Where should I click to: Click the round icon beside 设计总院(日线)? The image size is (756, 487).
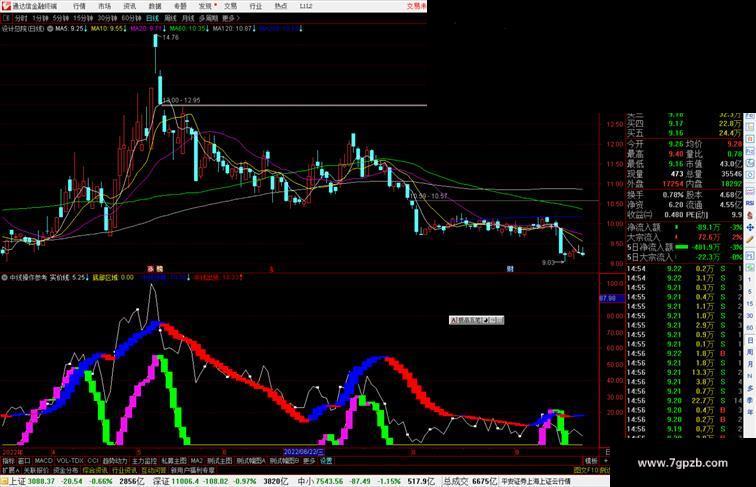50,28
